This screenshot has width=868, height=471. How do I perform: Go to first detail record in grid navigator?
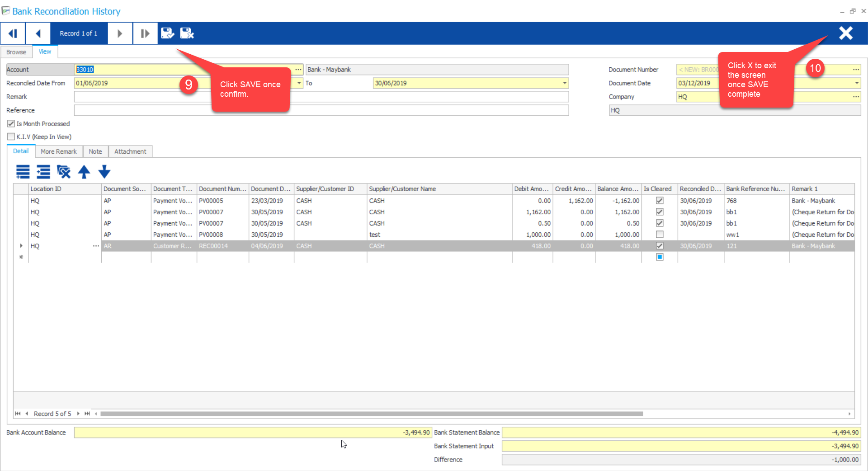click(x=18, y=414)
